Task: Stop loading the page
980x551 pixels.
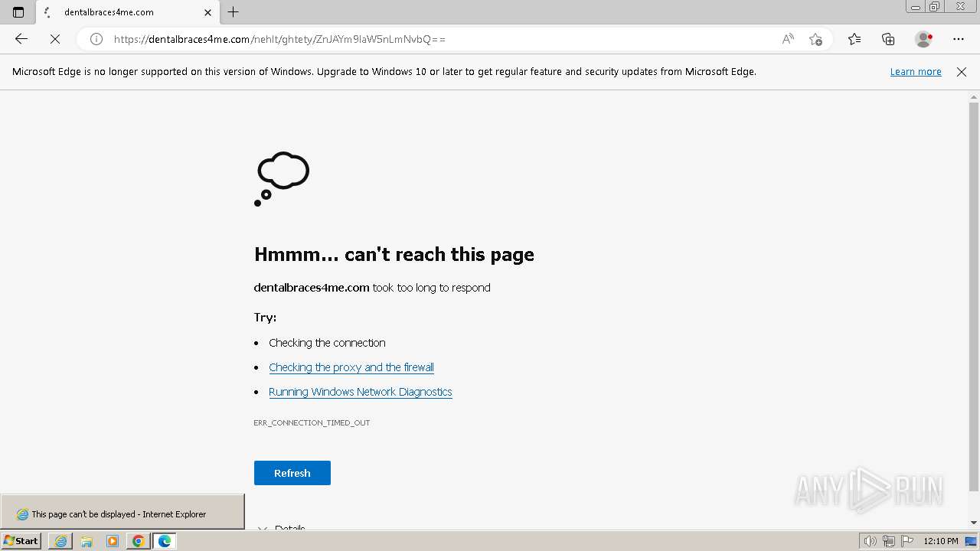Action: pyautogui.click(x=55, y=39)
